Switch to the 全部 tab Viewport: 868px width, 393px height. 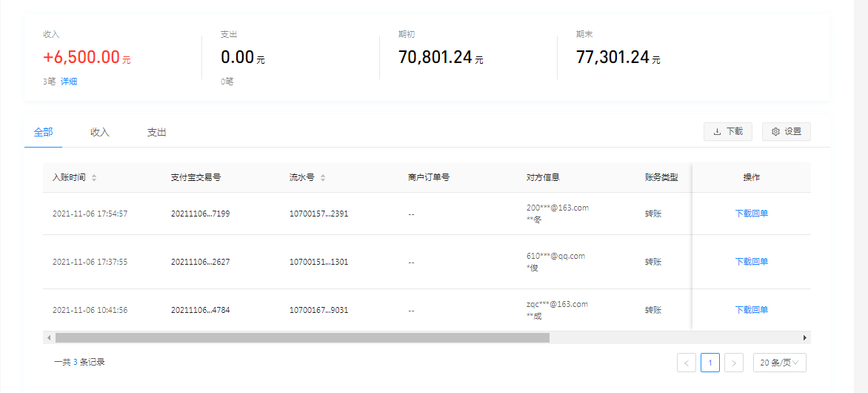(43, 132)
